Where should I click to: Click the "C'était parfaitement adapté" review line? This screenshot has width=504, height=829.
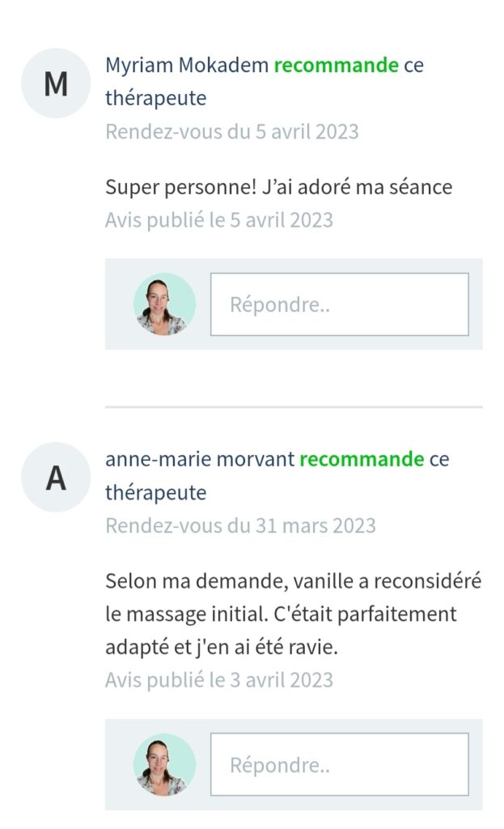(x=281, y=614)
